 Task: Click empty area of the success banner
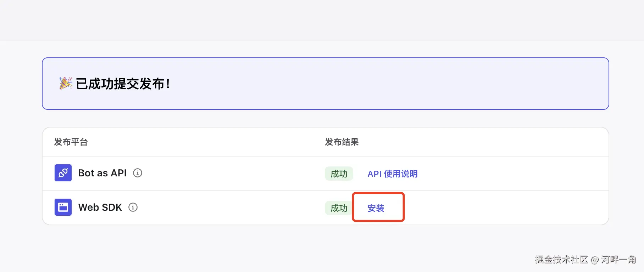390,84
